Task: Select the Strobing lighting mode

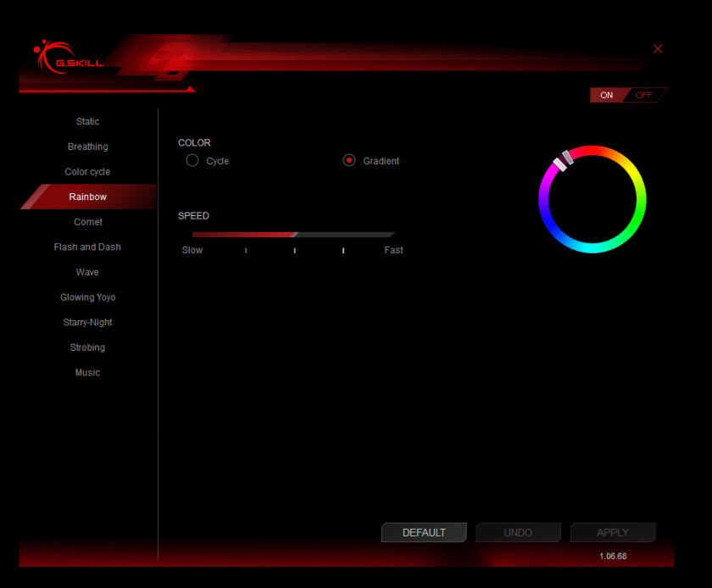Action: pyautogui.click(x=87, y=347)
